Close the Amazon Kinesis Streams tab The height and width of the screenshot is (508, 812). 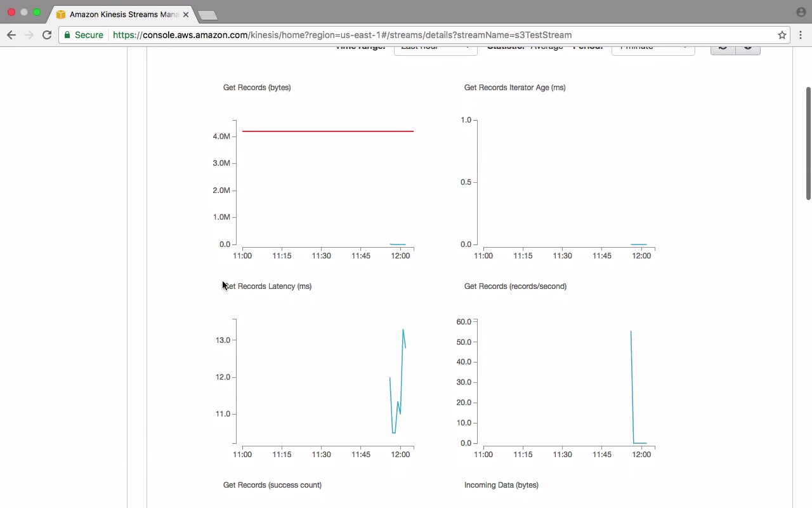click(186, 14)
